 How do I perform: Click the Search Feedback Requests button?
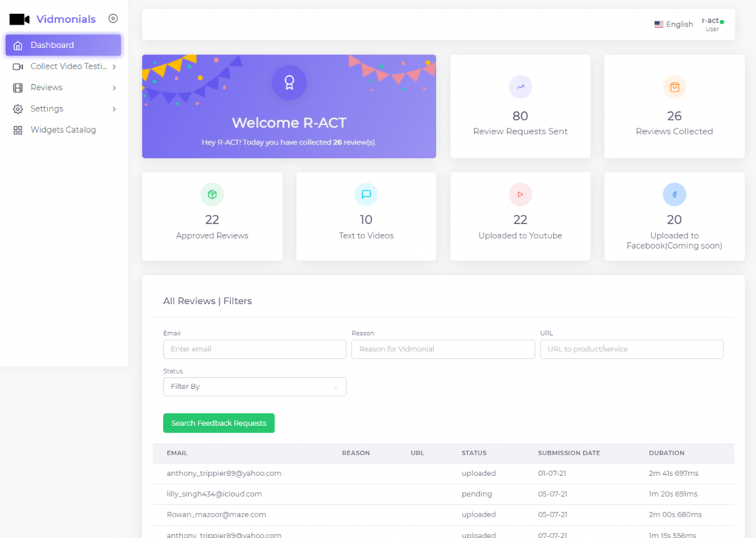tap(219, 424)
